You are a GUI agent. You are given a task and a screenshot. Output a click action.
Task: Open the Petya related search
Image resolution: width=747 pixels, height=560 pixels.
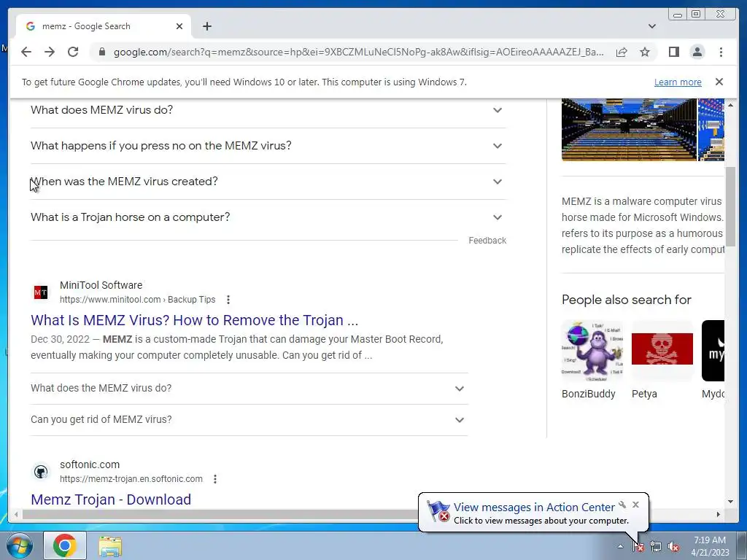pyautogui.click(x=662, y=360)
